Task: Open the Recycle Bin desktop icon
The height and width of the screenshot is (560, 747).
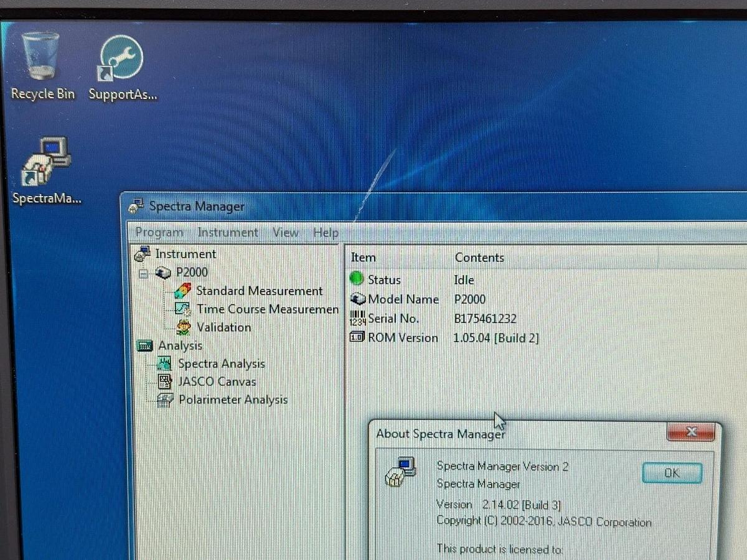Action: pos(41,55)
